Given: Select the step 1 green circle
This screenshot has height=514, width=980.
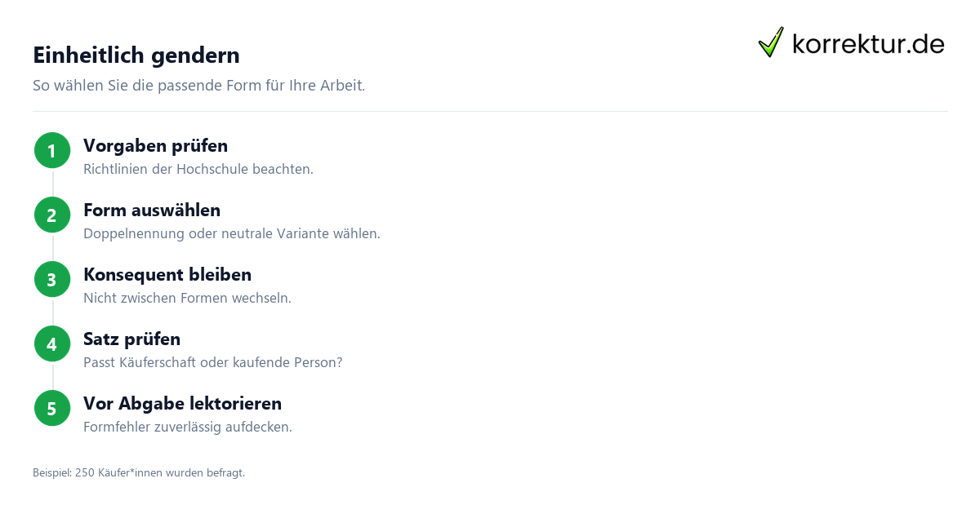Looking at the screenshot, I should click(52, 151).
